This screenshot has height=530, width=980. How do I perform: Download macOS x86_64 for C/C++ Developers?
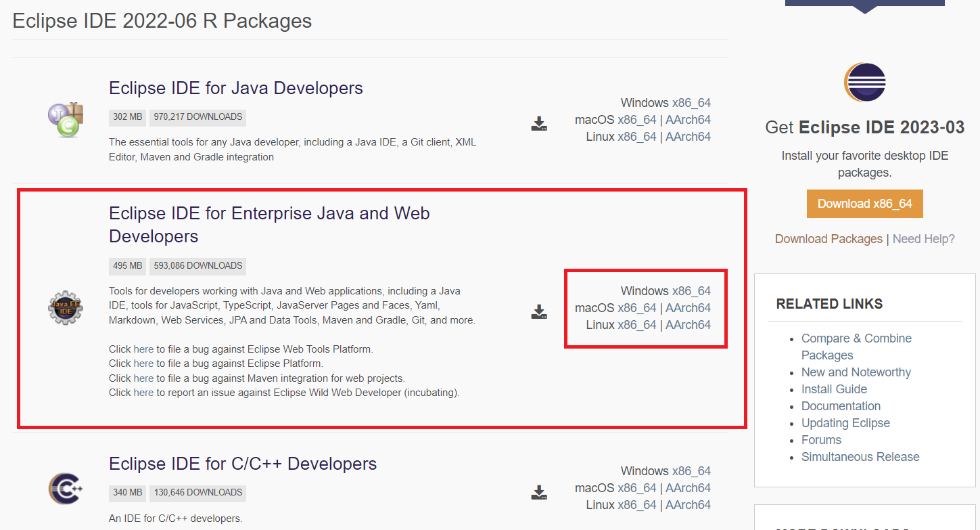[x=637, y=488]
